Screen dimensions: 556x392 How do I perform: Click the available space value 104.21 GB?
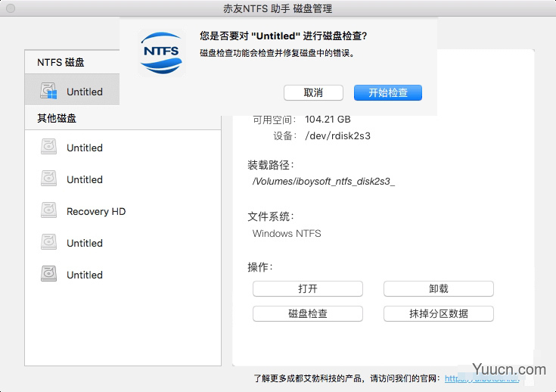pyautogui.click(x=328, y=120)
